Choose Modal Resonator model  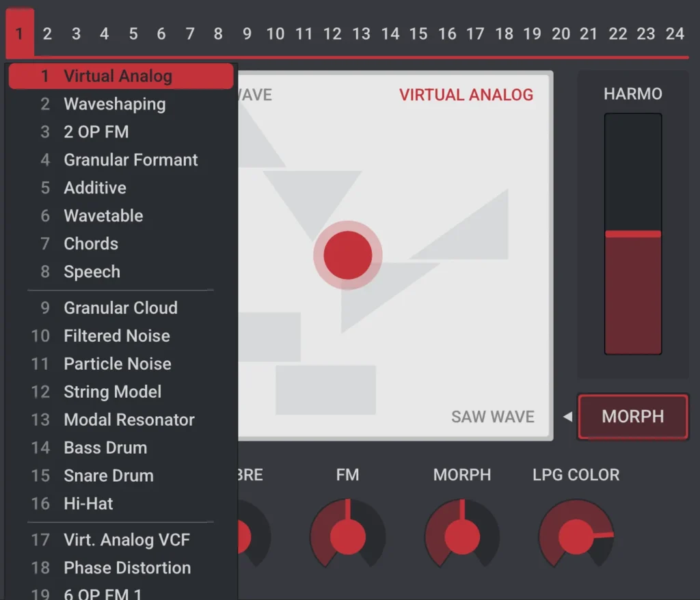coord(121,420)
